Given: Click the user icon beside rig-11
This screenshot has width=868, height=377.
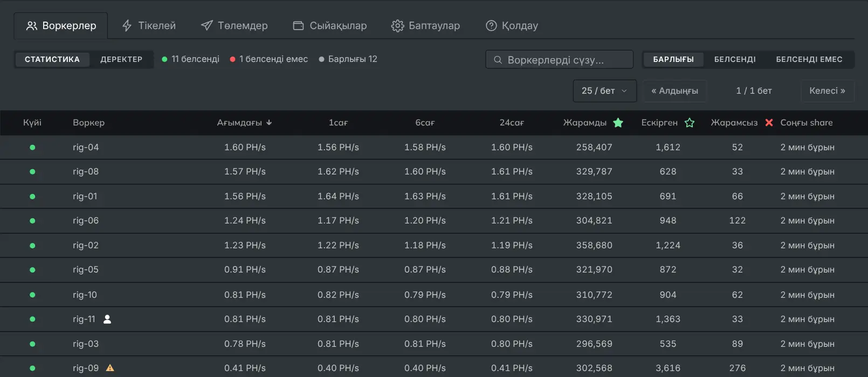Looking at the screenshot, I should click(107, 319).
